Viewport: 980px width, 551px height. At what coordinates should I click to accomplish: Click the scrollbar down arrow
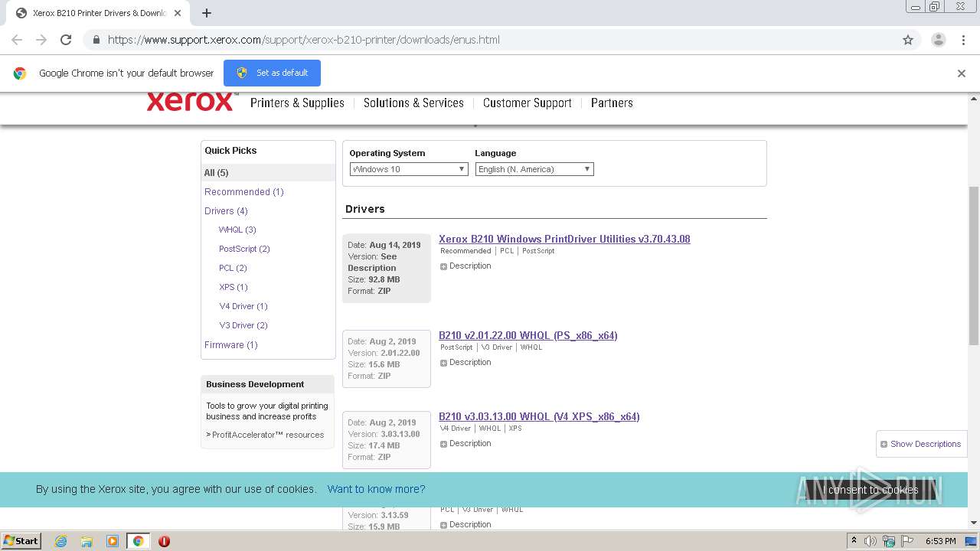pyautogui.click(x=974, y=523)
